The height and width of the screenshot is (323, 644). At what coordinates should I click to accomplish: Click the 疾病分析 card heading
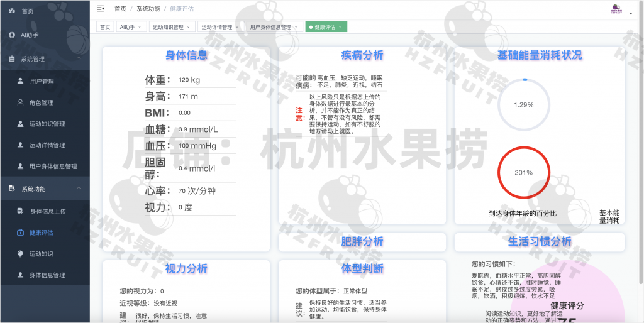point(362,55)
